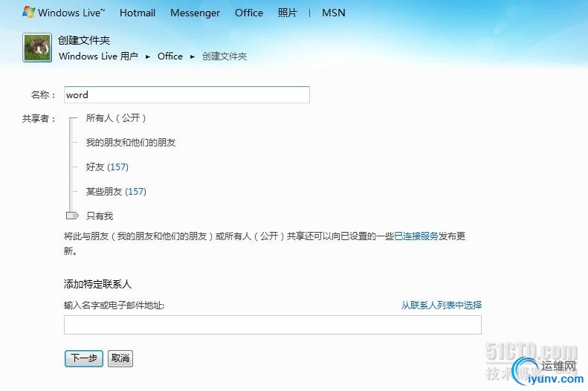Click 从联系人列表中选择 link
This screenshot has width=588, height=391.
click(x=442, y=306)
